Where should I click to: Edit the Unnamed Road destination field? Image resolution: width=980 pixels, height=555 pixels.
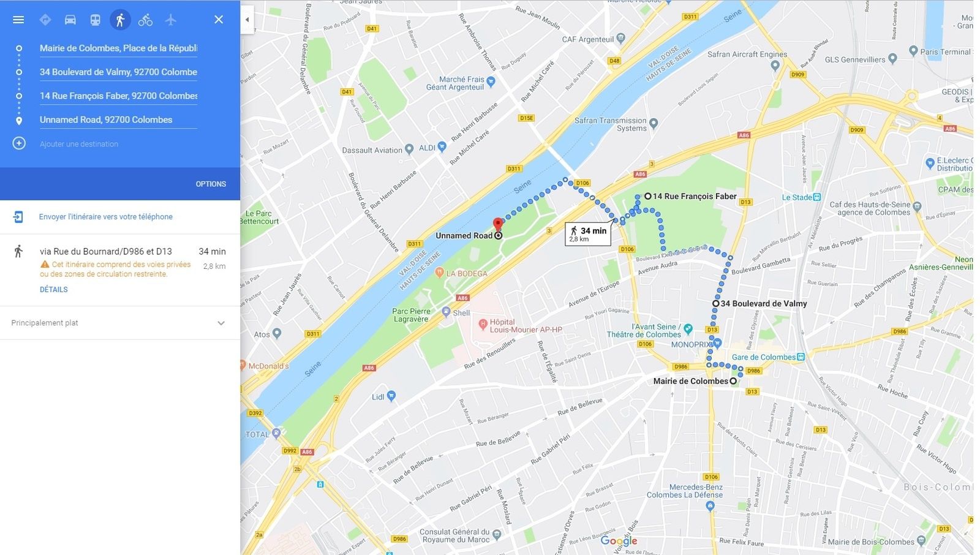pyautogui.click(x=118, y=119)
